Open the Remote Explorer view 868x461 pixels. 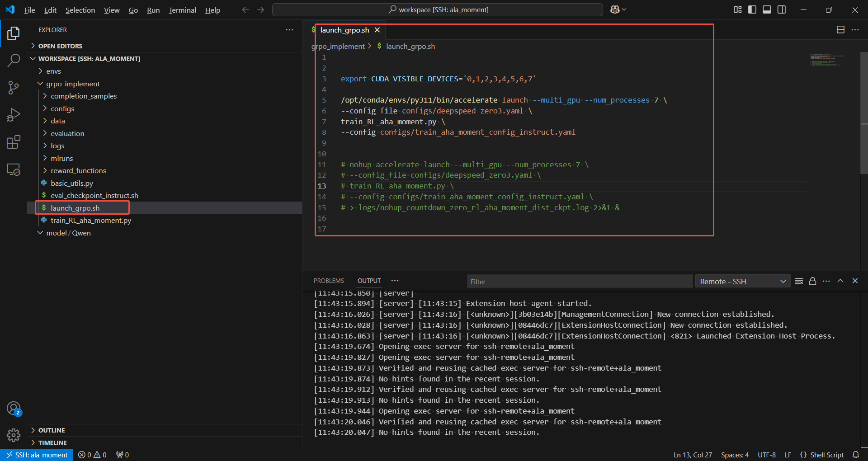(14, 170)
